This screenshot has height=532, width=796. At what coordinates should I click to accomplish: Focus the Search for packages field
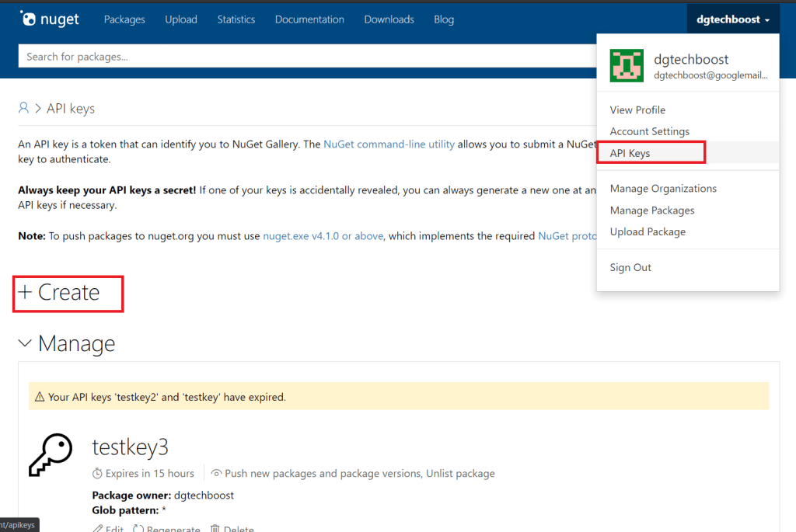click(x=311, y=57)
